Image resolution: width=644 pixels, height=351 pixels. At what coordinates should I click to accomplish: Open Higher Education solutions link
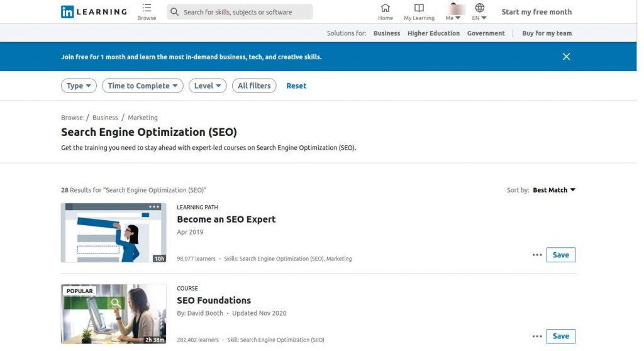pyautogui.click(x=433, y=33)
